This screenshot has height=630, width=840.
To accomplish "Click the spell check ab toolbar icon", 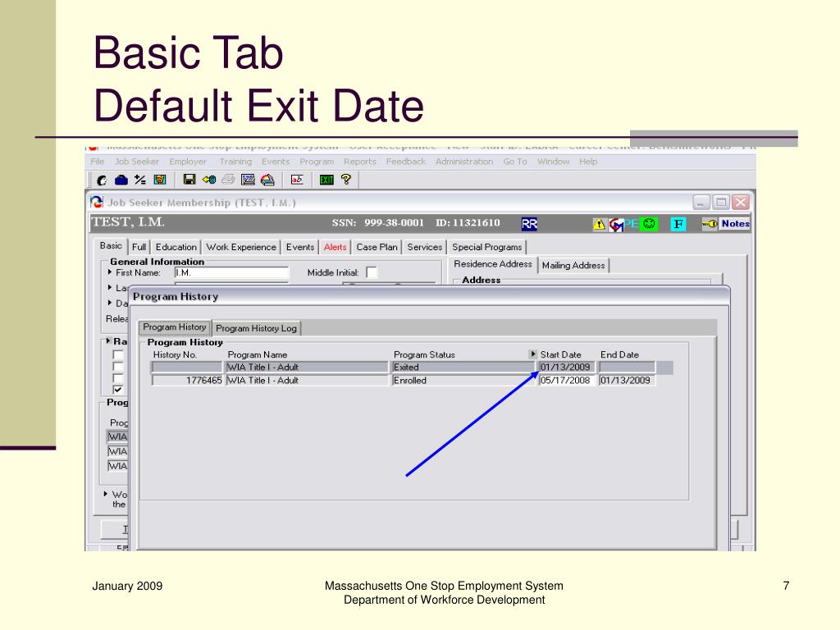I will 297,180.
